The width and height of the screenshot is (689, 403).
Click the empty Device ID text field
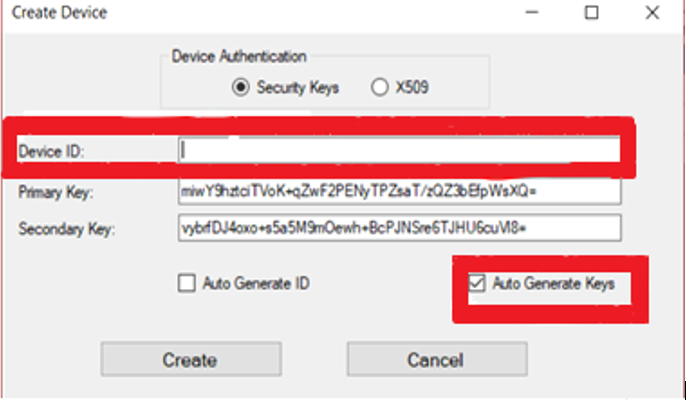(x=399, y=150)
